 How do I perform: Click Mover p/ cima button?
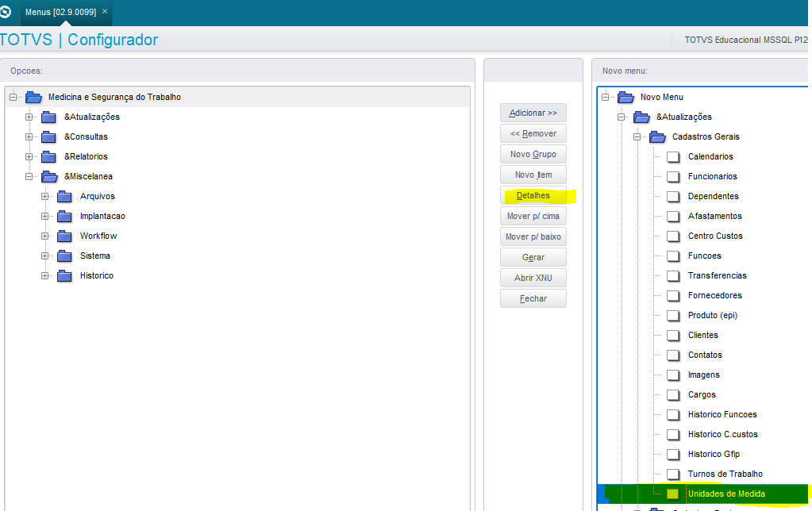coord(533,216)
